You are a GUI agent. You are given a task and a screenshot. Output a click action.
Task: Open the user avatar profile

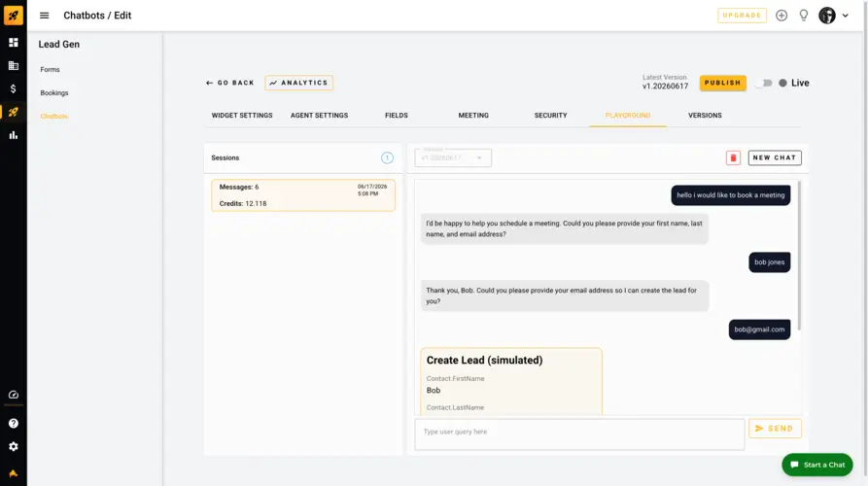pyautogui.click(x=827, y=16)
